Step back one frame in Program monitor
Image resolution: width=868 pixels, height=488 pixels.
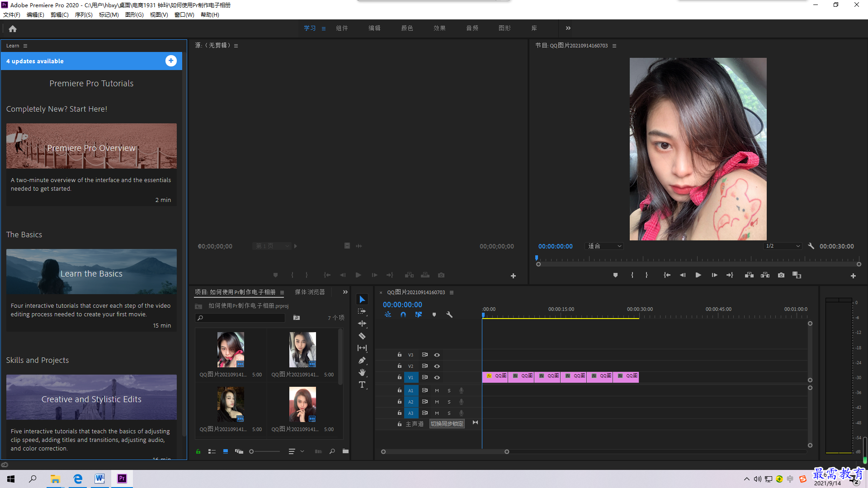click(x=683, y=275)
